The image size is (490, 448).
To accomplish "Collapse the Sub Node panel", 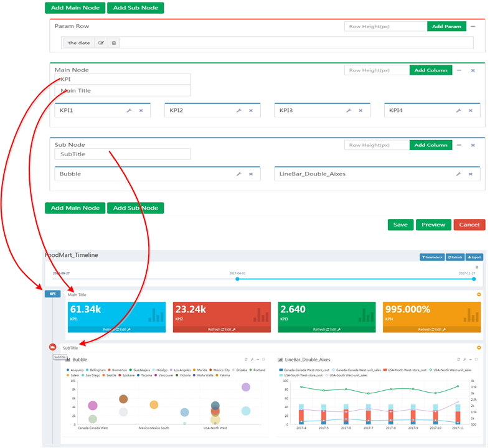I will click(459, 145).
